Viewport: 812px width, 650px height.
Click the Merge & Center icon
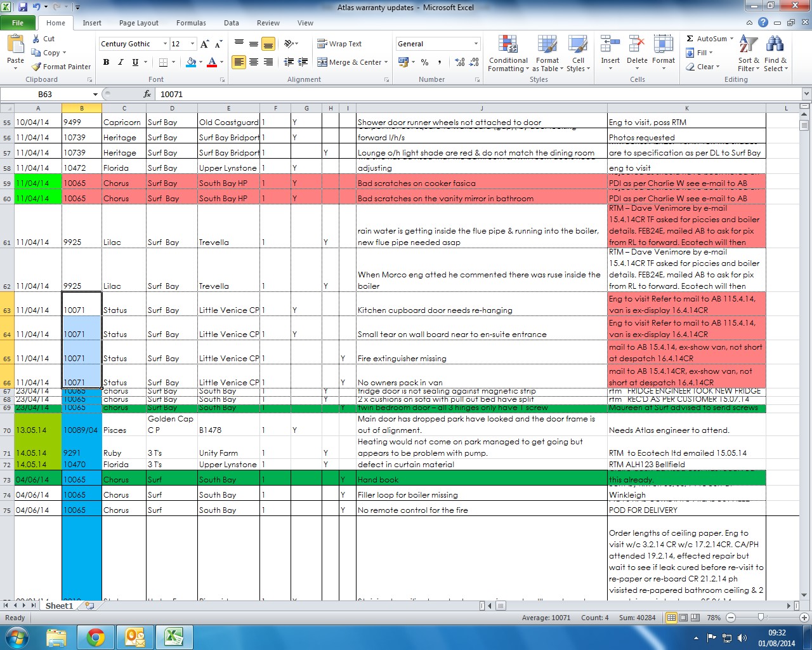click(322, 62)
